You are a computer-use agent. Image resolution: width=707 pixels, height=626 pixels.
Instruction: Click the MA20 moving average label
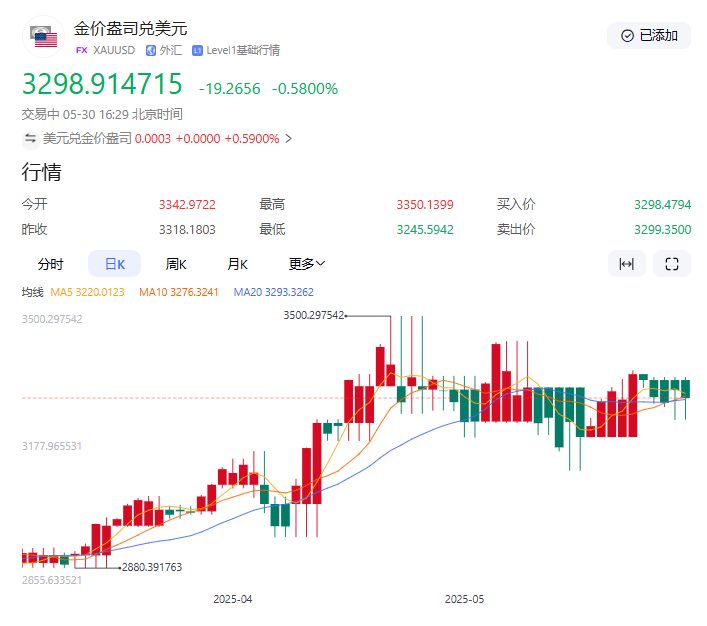[273, 292]
